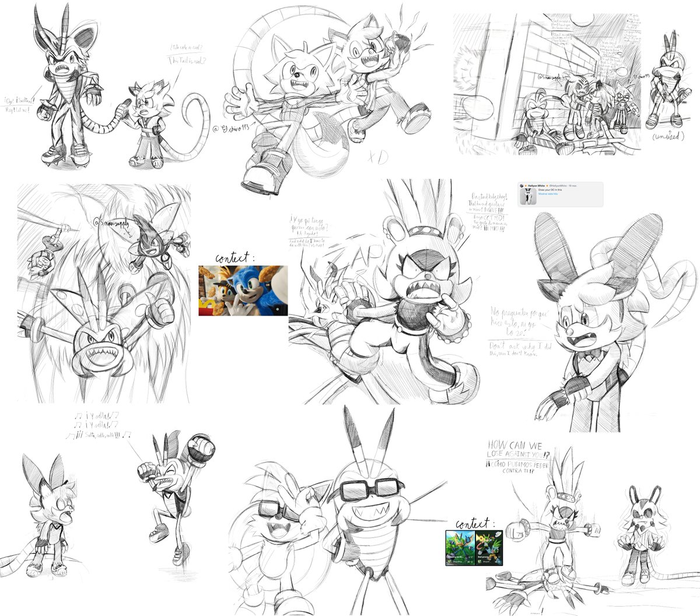The height and width of the screenshot is (616, 700).
Task: Open the Sonic and Tails movie context image
Action: point(243,290)
